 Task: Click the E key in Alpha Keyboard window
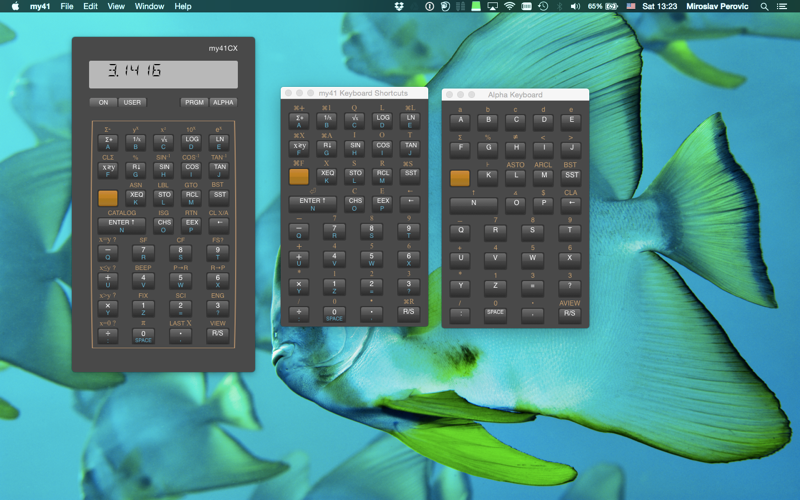(x=571, y=122)
